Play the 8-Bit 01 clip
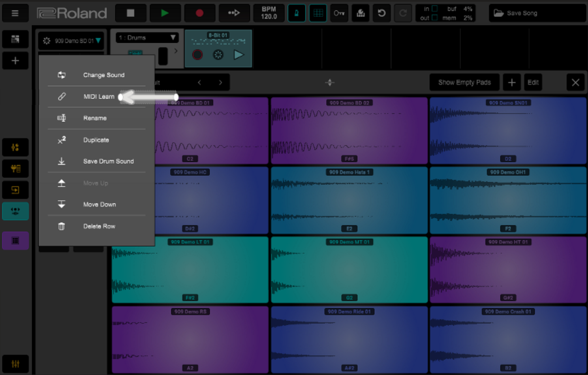This screenshot has width=588, height=375. tap(239, 55)
